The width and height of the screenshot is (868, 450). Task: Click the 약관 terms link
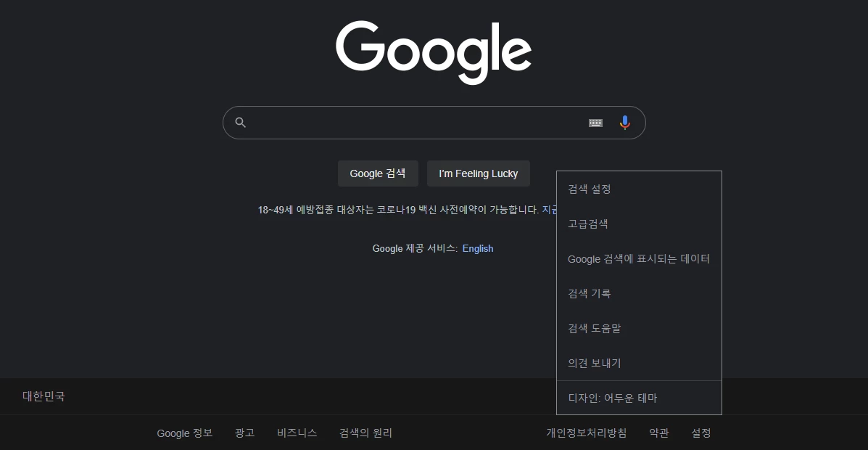[658, 432]
